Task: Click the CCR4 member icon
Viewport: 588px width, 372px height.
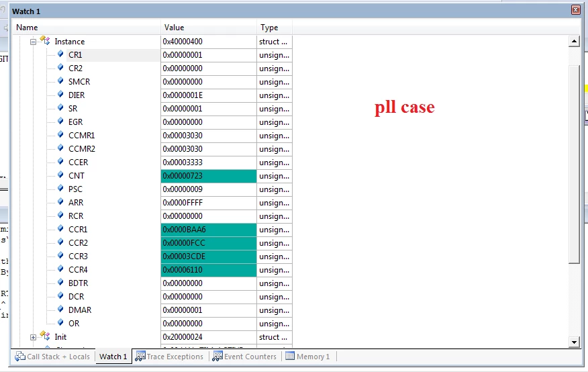Action: coord(60,269)
